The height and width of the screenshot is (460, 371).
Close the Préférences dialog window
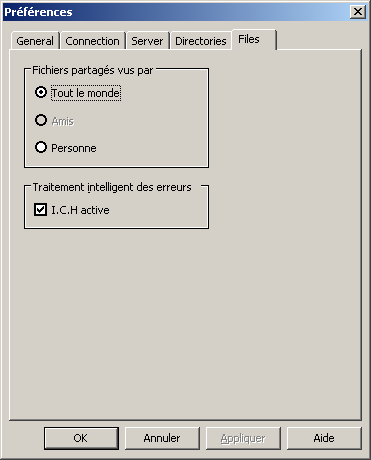click(x=358, y=12)
